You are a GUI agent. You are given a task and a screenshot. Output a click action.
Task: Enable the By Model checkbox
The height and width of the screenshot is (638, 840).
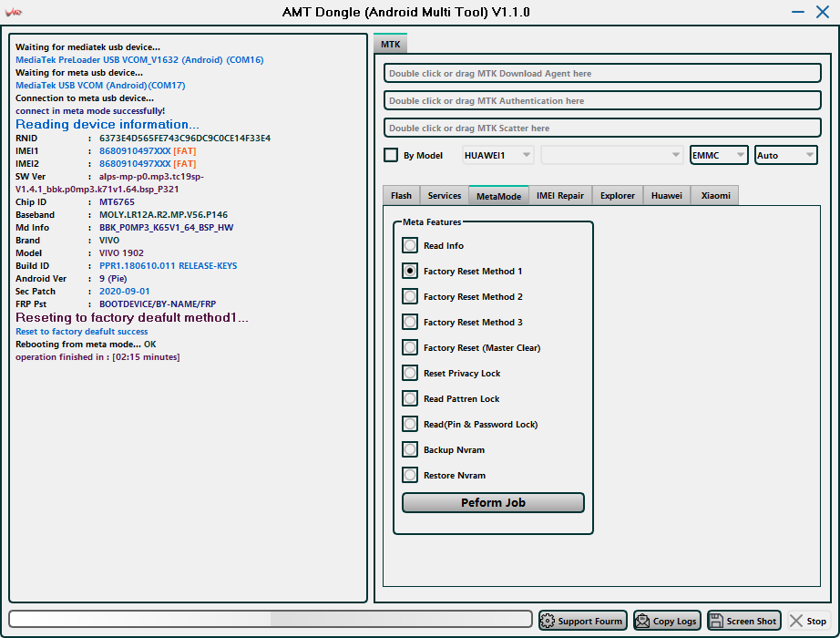pos(391,155)
